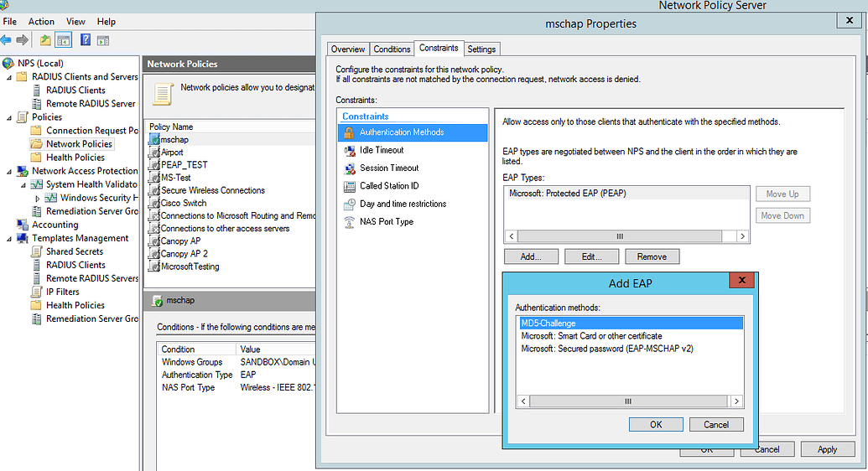Toggle the Show/Hide console tree icon
This screenshot has height=471, width=868.
64,40
